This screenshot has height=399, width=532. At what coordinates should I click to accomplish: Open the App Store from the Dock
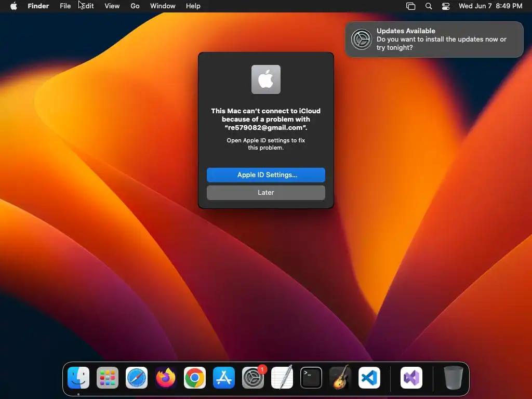pyautogui.click(x=224, y=378)
